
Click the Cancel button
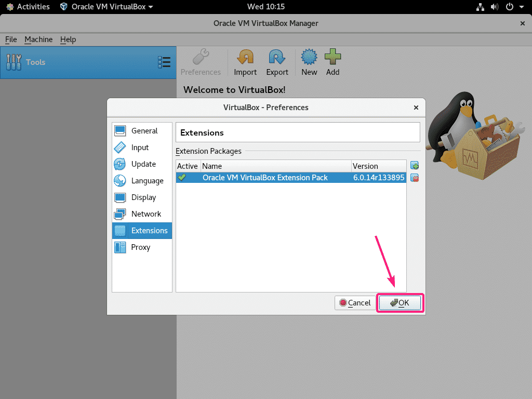click(x=355, y=302)
